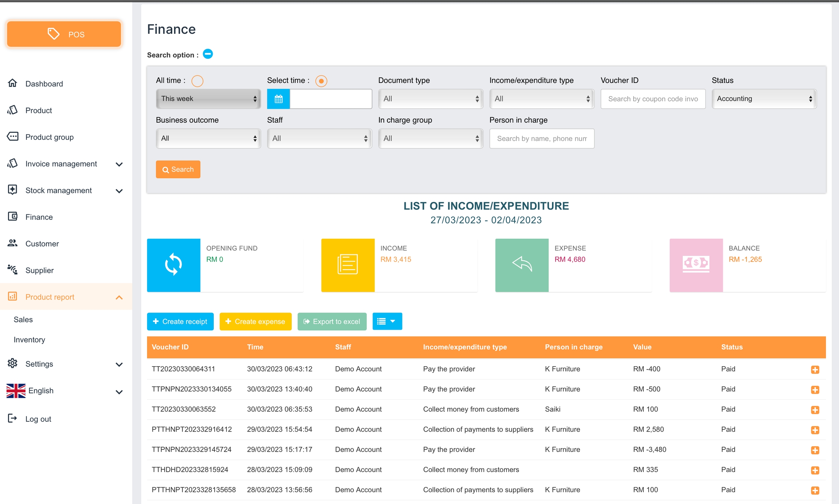Click the POS tag button
The width and height of the screenshot is (839, 504).
coord(64,34)
